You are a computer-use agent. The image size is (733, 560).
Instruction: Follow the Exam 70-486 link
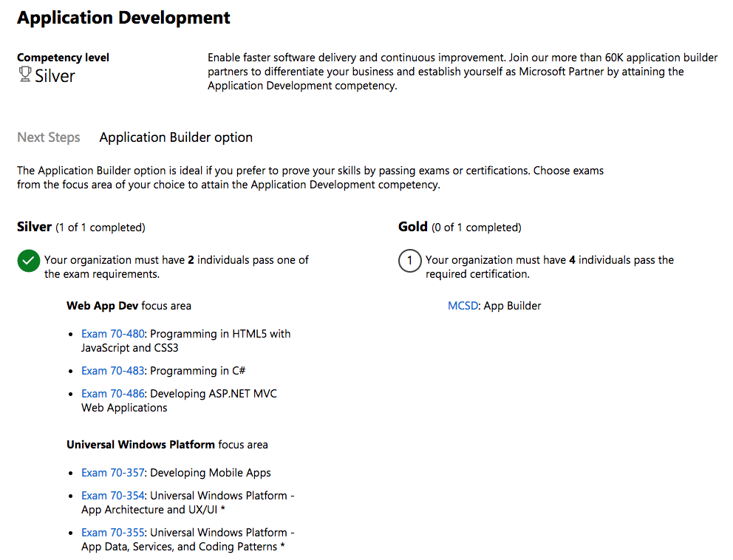pos(112,394)
